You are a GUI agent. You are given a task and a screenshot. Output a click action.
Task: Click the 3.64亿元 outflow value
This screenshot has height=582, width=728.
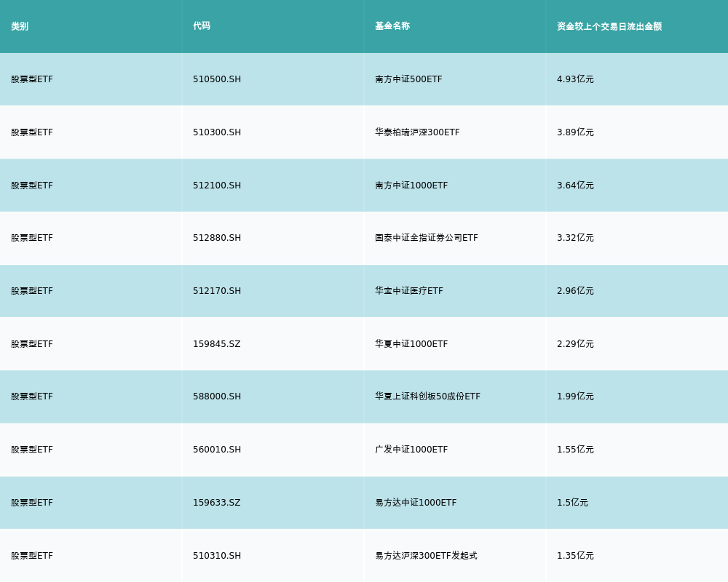click(x=575, y=186)
